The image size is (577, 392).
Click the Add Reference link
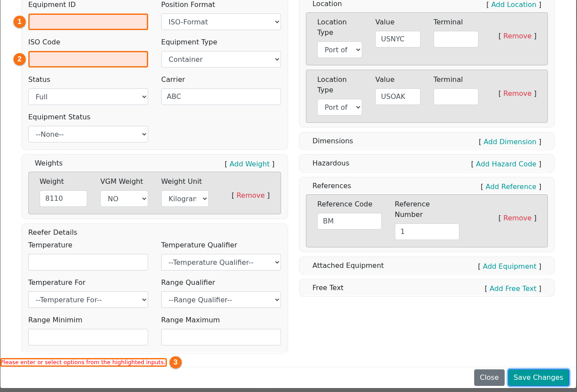coord(511,186)
